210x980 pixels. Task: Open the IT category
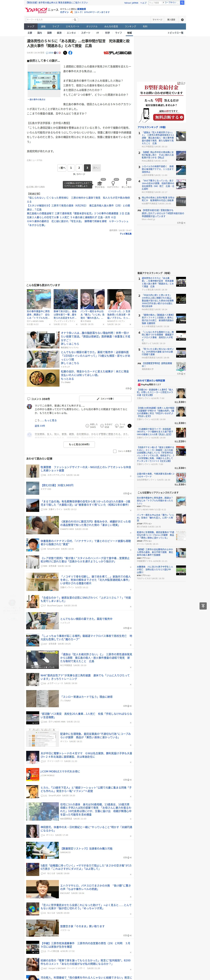[98, 33]
